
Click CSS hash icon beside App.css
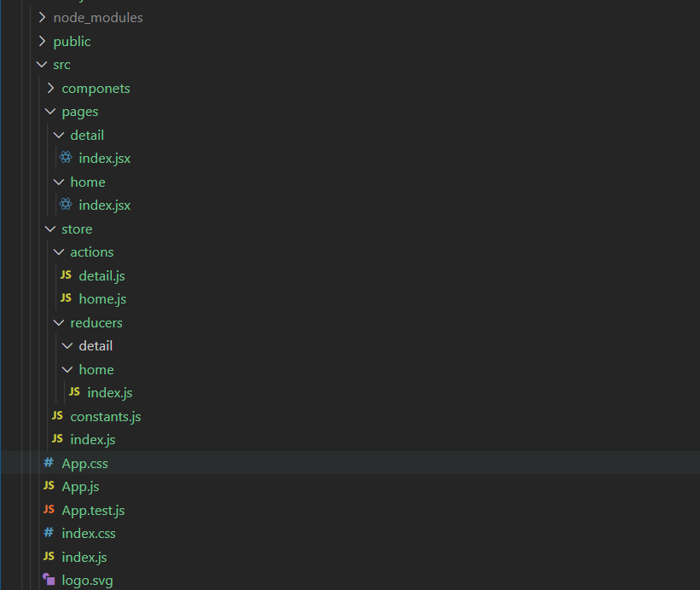point(49,462)
